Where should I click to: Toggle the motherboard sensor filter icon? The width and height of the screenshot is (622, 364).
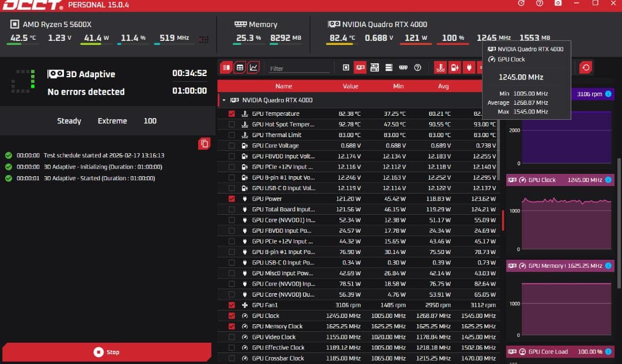pyautogui.click(x=374, y=68)
